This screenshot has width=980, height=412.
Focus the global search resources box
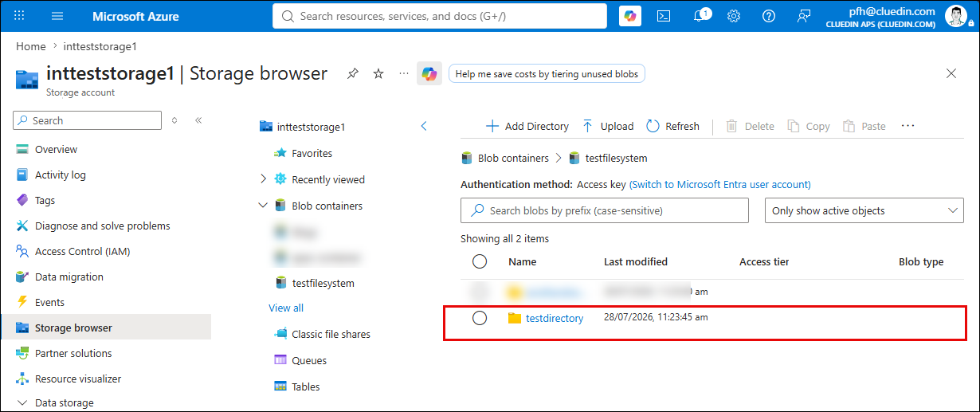440,16
